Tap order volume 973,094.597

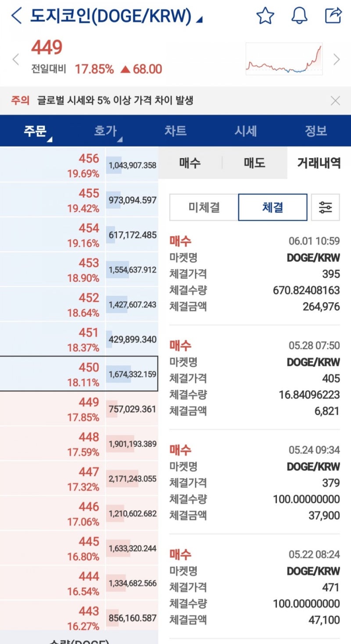pos(133,200)
